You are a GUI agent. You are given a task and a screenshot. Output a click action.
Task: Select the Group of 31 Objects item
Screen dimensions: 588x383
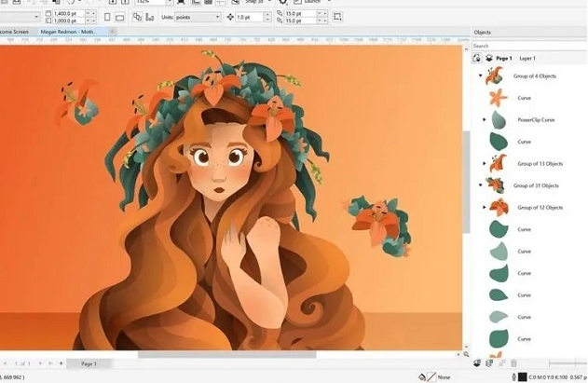(x=537, y=185)
